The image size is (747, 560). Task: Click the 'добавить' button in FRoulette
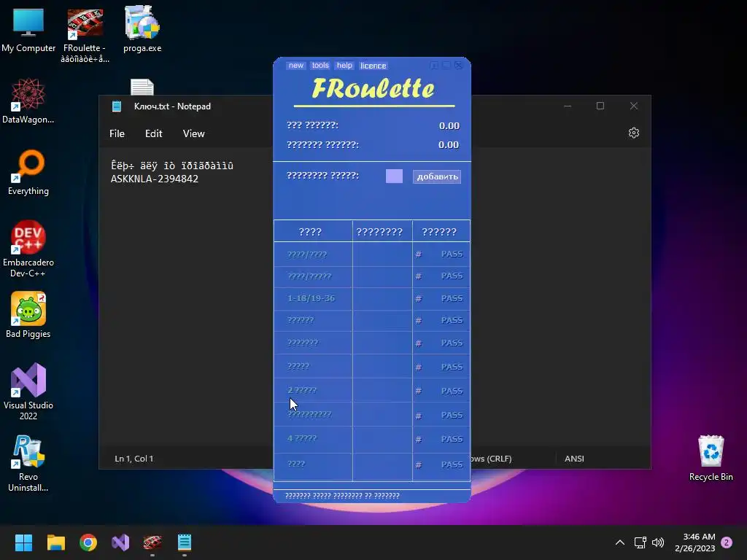coord(437,176)
